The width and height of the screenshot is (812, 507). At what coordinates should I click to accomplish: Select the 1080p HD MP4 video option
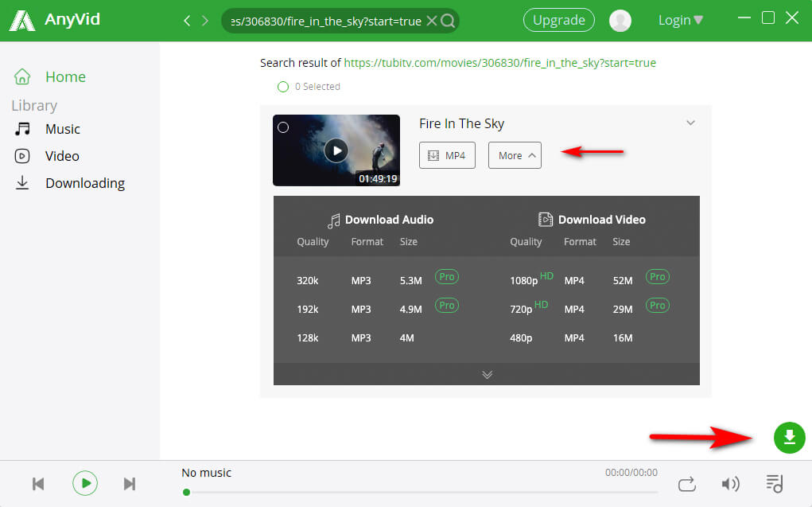572,280
